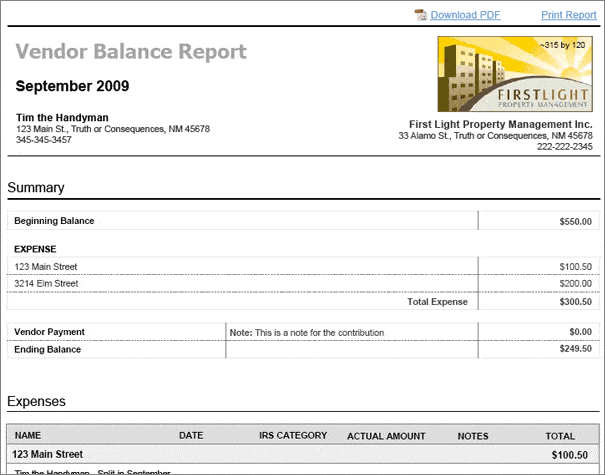Image resolution: width=605 pixels, height=475 pixels.
Task: Select the Vendor Balance Report title
Action: click(x=131, y=52)
